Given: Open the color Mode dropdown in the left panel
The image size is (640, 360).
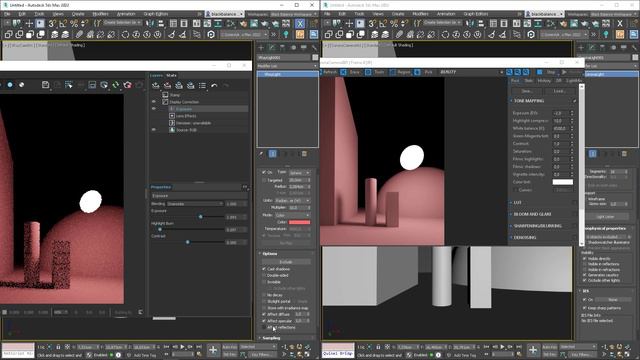Looking at the screenshot, I should pos(292,215).
